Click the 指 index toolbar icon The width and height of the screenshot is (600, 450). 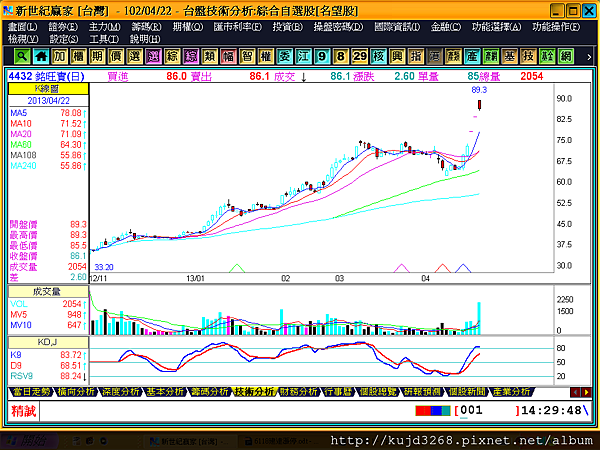click(416, 57)
